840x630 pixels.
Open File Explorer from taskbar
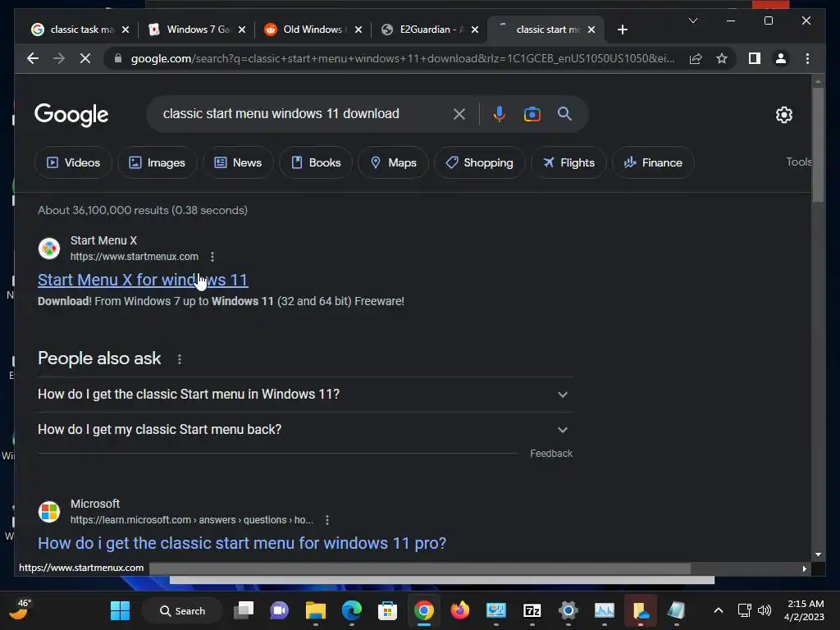coord(316,610)
